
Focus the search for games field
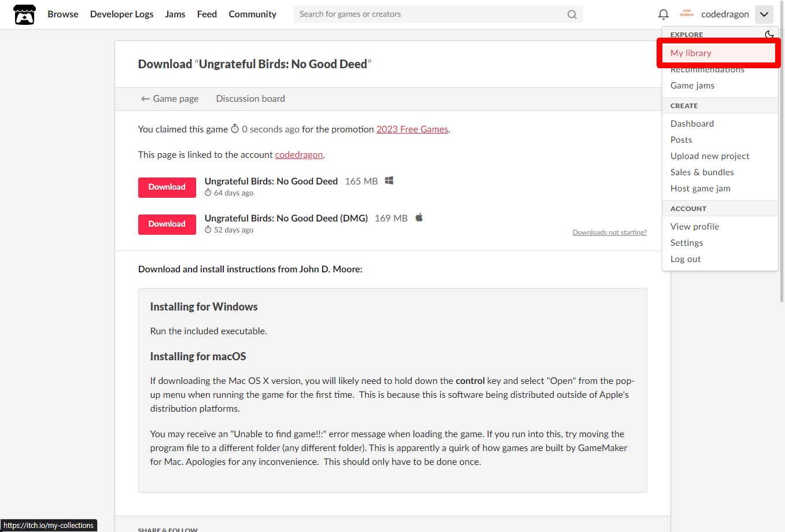(438, 14)
